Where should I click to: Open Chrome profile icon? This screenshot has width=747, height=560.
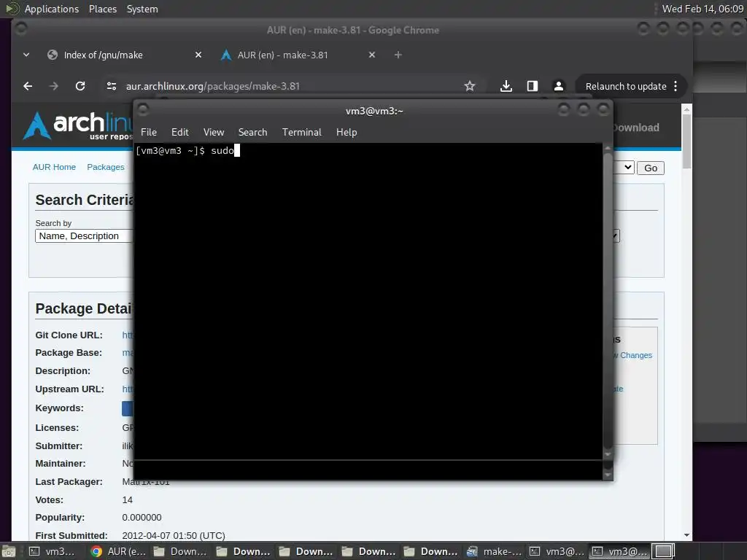(x=558, y=86)
